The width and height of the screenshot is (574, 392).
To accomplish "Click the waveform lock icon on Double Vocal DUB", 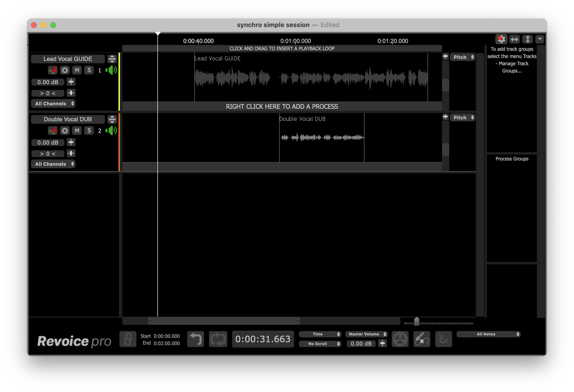I will tap(53, 131).
